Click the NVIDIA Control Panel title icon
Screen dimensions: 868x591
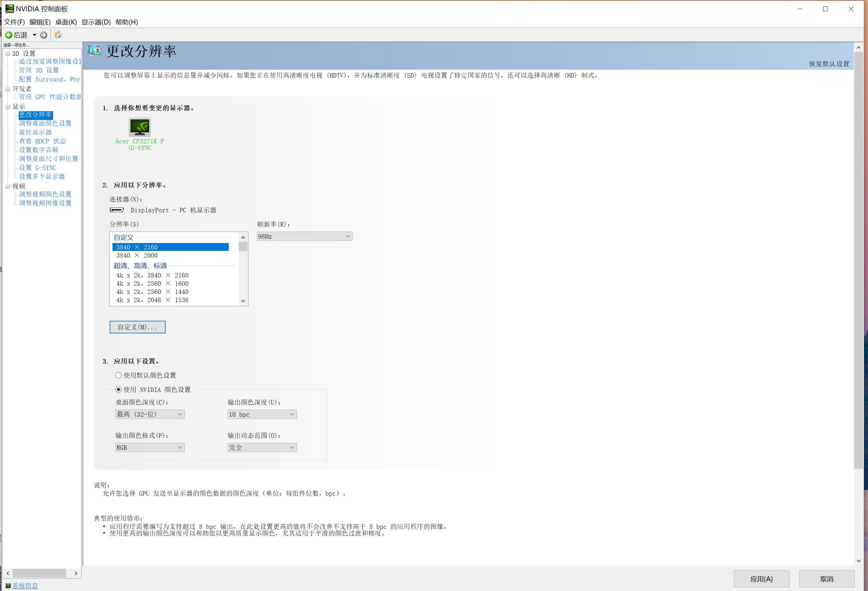(x=9, y=8)
